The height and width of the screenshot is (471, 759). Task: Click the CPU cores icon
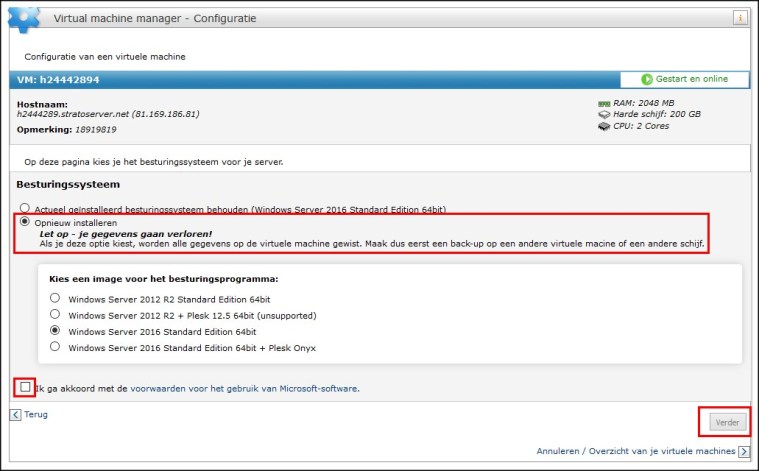(603, 126)
